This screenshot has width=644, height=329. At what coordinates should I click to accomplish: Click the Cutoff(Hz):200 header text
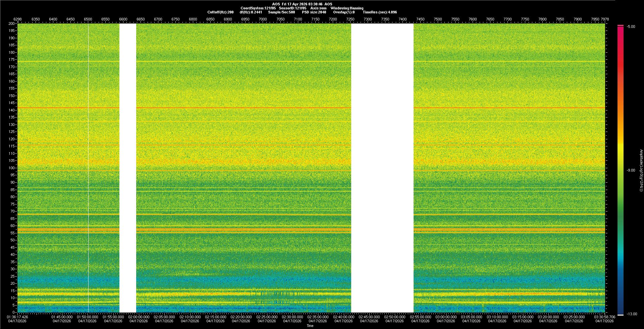[220, 12]
